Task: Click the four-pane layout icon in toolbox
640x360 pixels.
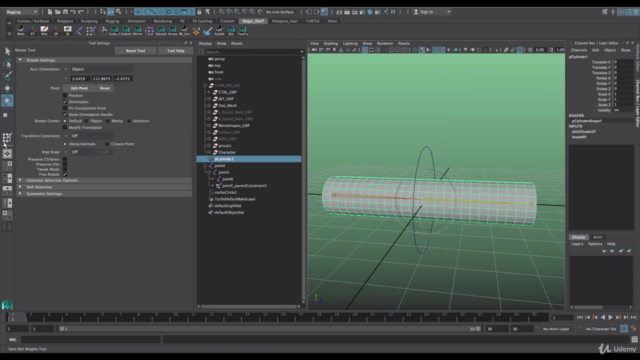Action: [7, 166]
